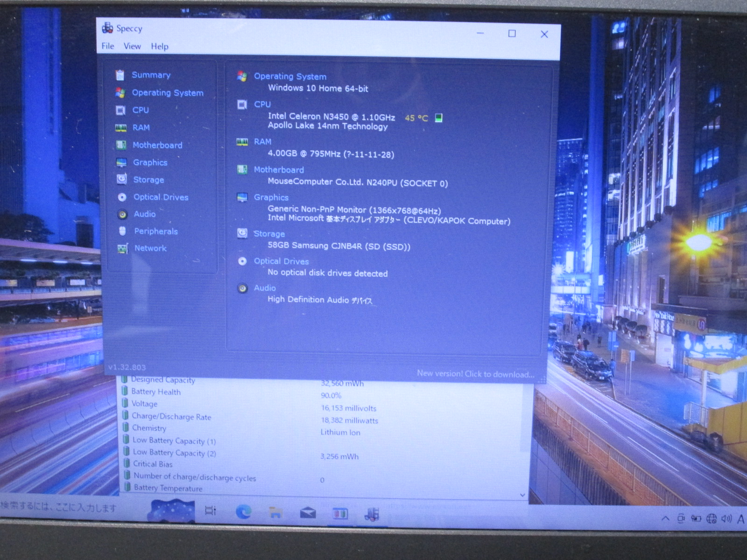The width and height of the screenshot is (747, 560).
Task: Click the Operating System heading link
Action: [290, 77]
